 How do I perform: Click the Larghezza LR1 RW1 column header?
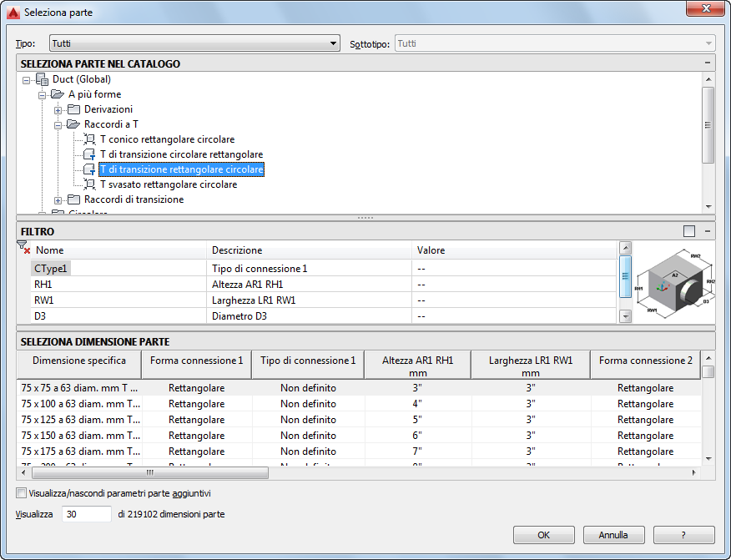click(531, 365)
